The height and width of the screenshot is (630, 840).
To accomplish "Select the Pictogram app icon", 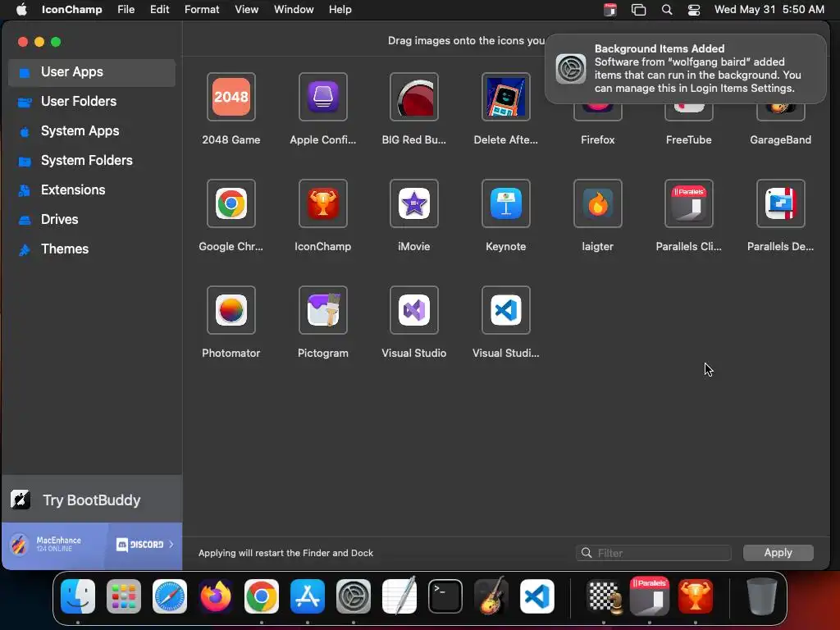I will (x=322, y=310).
